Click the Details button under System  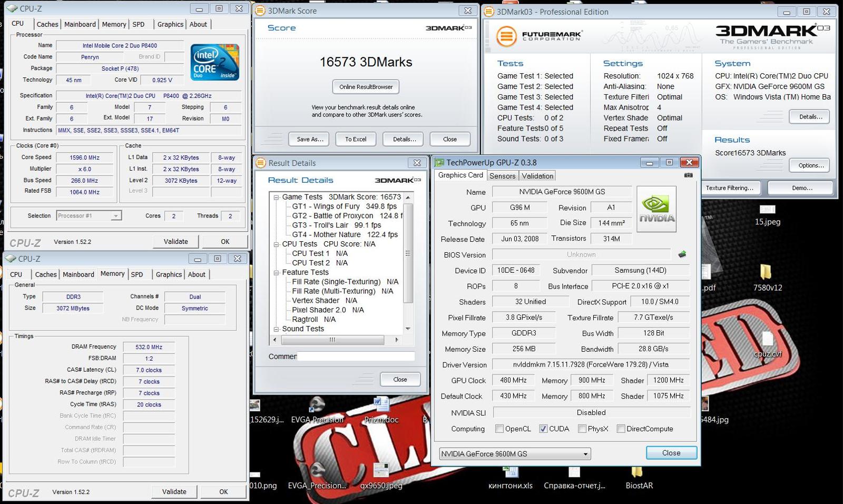click(810, 117)
